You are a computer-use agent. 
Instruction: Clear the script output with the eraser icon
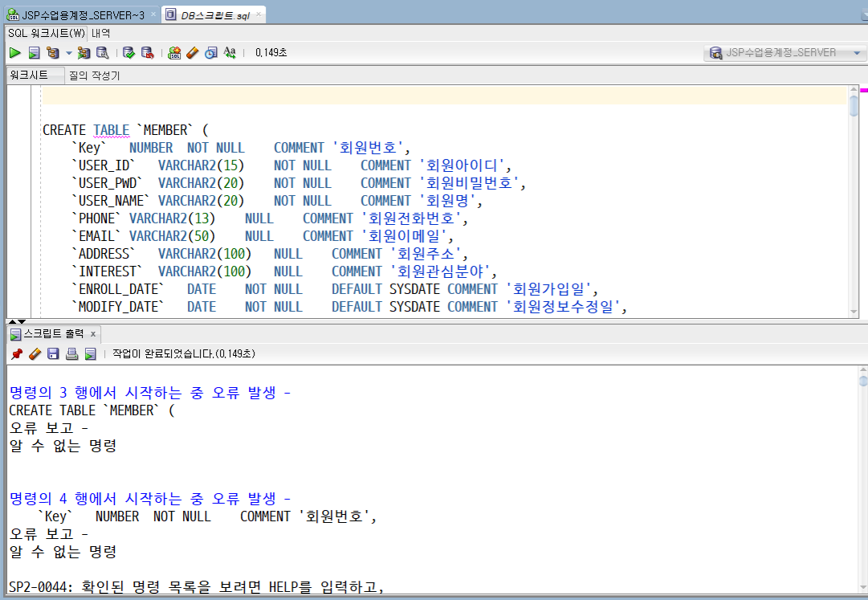pyautogui.click(x=35, y=353)
